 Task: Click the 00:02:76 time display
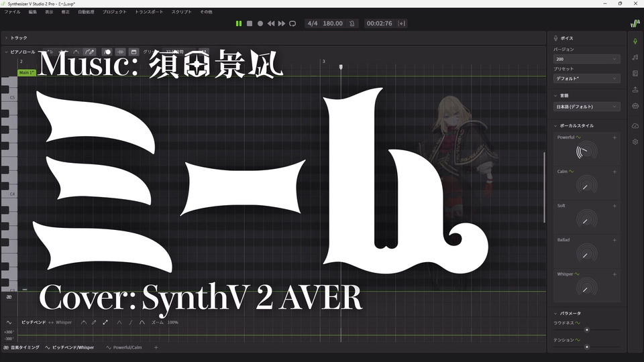tap(379, 23)
